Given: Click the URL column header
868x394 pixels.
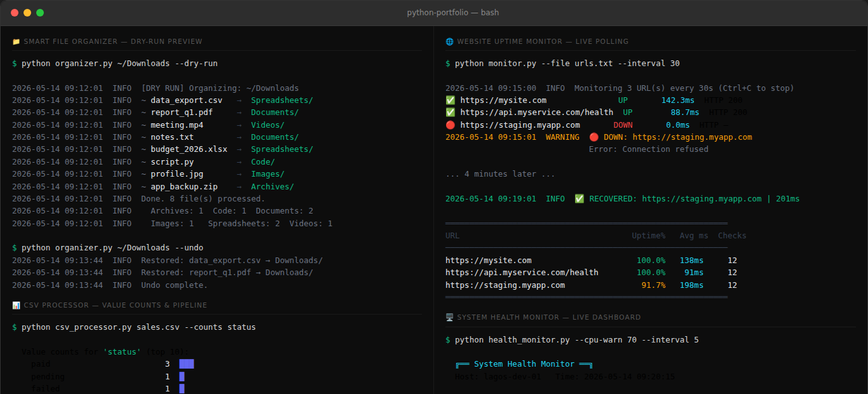Looking at the screenshot, I should [x=453, y=236].
